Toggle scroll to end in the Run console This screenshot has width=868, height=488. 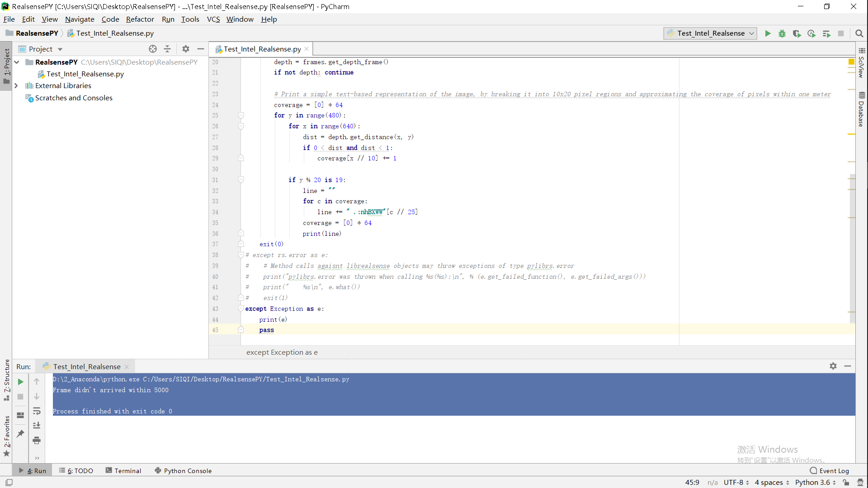click(37, 425)
